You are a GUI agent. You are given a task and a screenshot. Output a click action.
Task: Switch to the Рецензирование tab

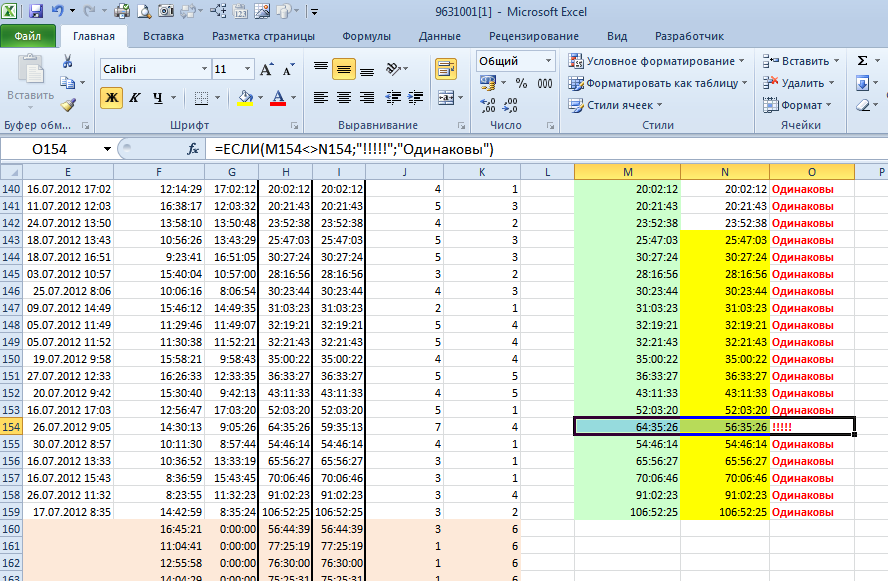pos(533,36)
